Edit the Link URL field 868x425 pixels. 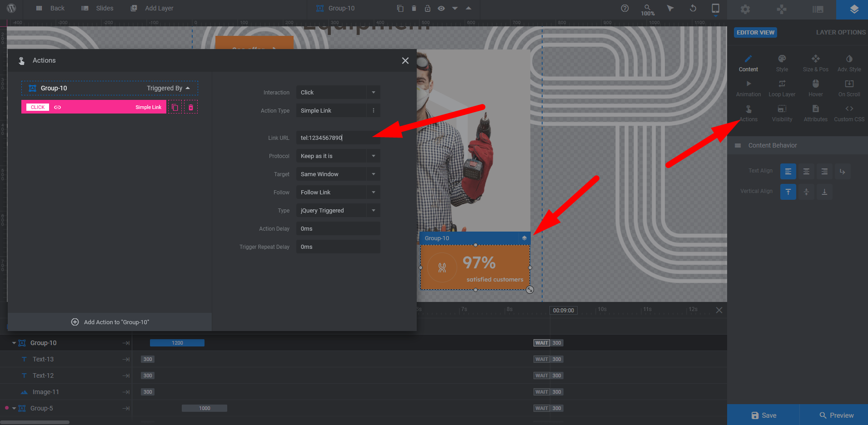[338, 138]
